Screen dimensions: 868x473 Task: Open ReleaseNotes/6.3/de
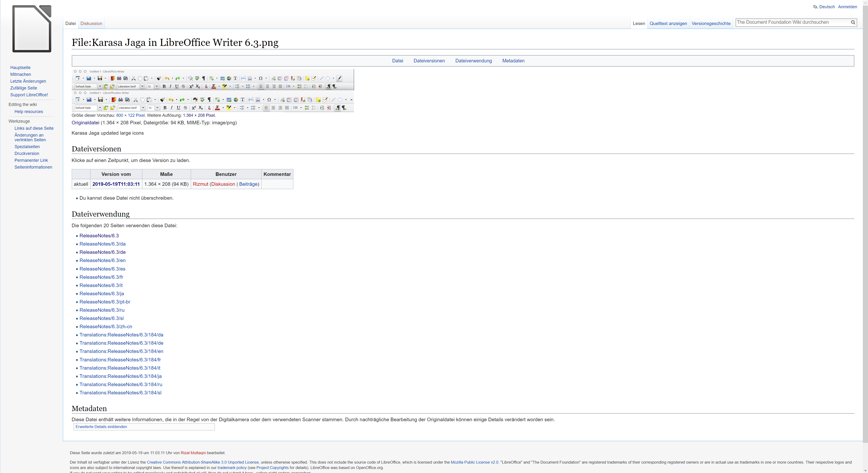point(102,252)
